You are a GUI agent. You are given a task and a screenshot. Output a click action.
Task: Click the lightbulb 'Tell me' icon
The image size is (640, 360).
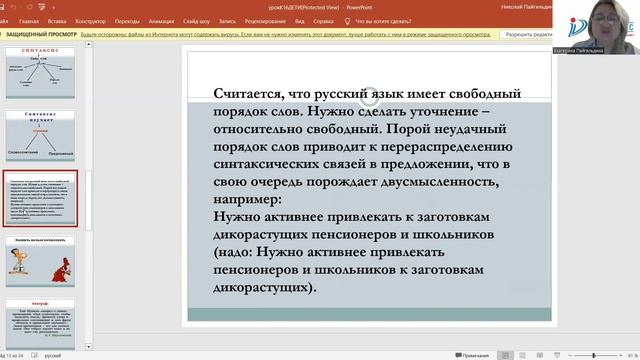[347, 21]
